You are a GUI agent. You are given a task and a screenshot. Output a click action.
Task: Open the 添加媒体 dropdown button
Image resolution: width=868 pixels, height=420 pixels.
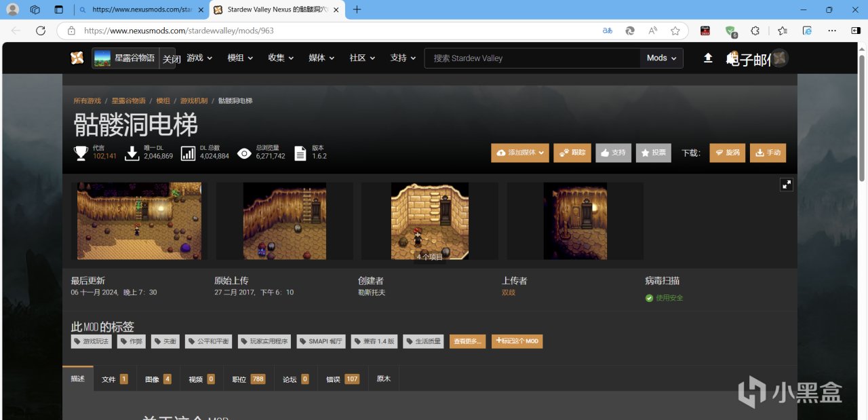pos(519,153)
